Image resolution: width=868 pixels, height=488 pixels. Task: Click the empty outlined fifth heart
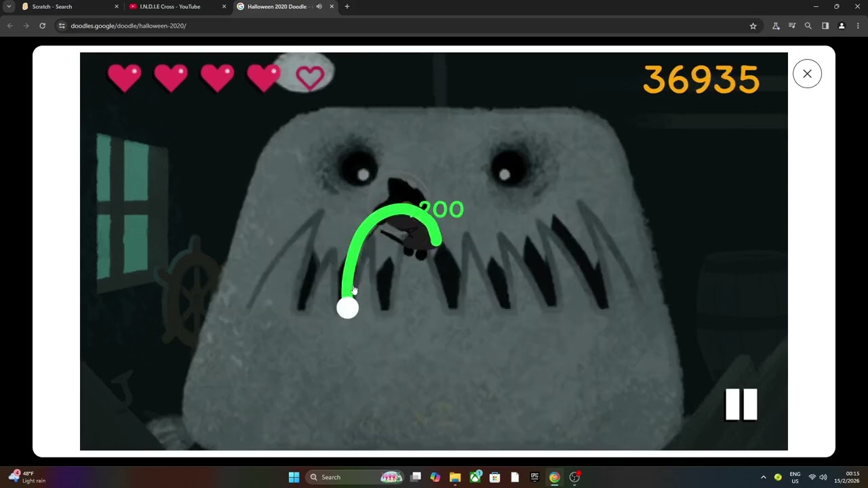click(x=310, y=78)
